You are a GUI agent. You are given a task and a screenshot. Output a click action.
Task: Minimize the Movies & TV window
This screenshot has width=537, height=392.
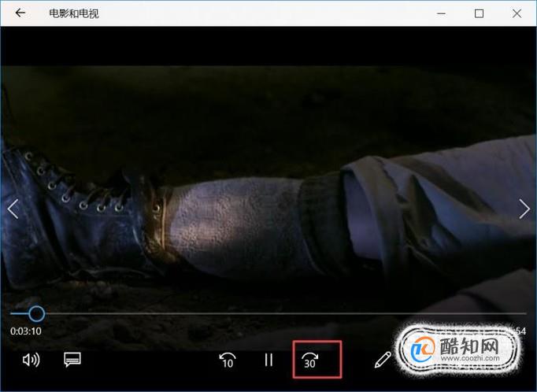pyautogui.click(x=442, y=13)
